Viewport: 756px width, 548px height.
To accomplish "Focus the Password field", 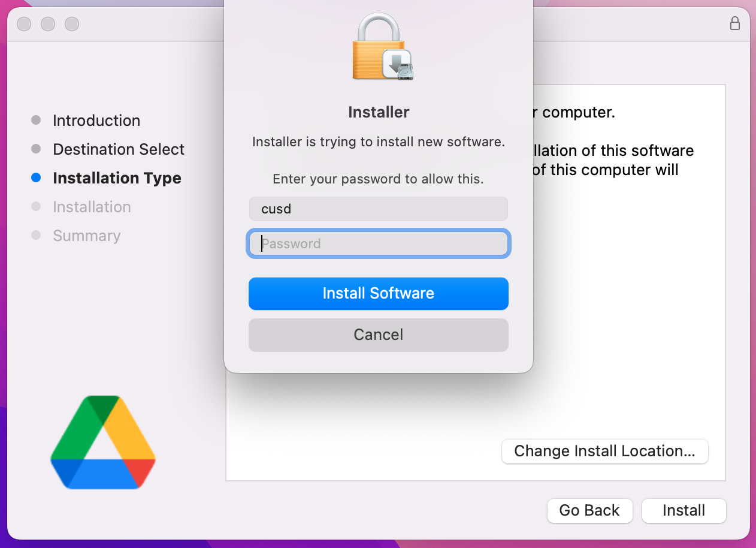I will point(379,243).
